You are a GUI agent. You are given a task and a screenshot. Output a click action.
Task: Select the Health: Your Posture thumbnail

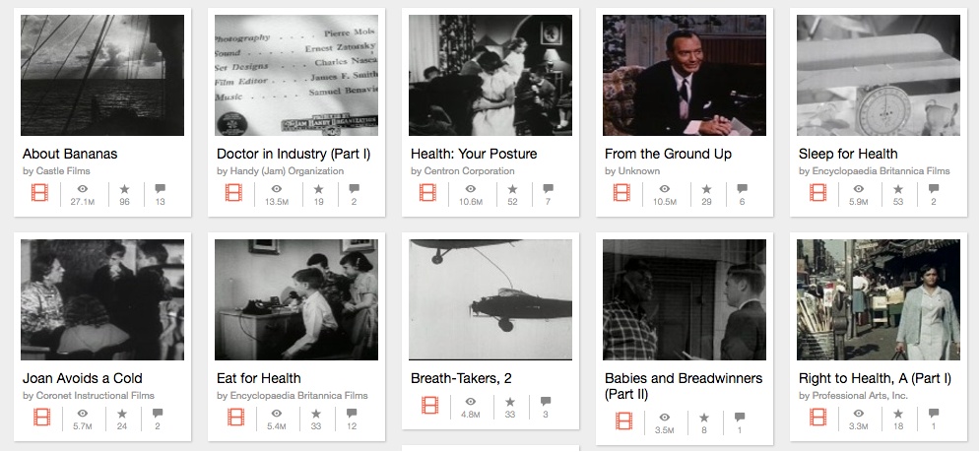click(490, 75)
